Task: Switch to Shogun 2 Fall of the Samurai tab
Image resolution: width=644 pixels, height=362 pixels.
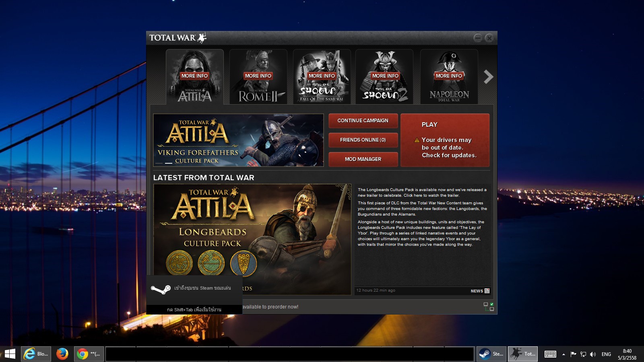Action: [322, 77]
